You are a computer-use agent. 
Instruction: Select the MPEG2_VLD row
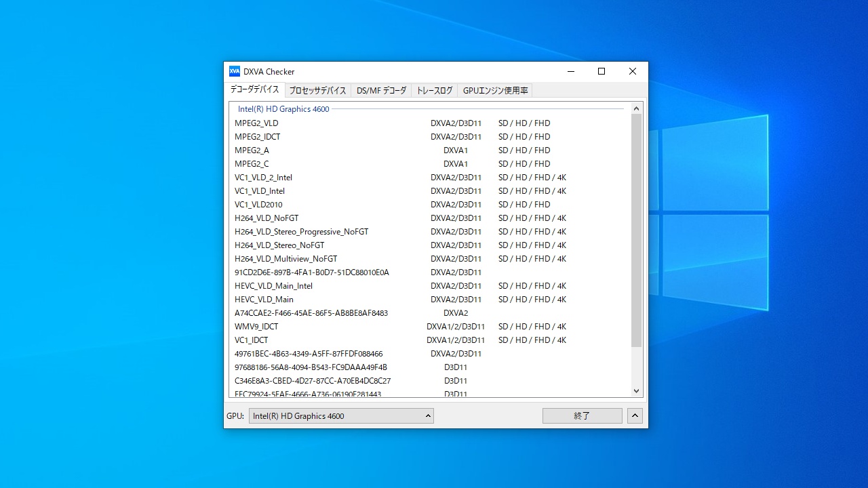[x=429, y=123]
